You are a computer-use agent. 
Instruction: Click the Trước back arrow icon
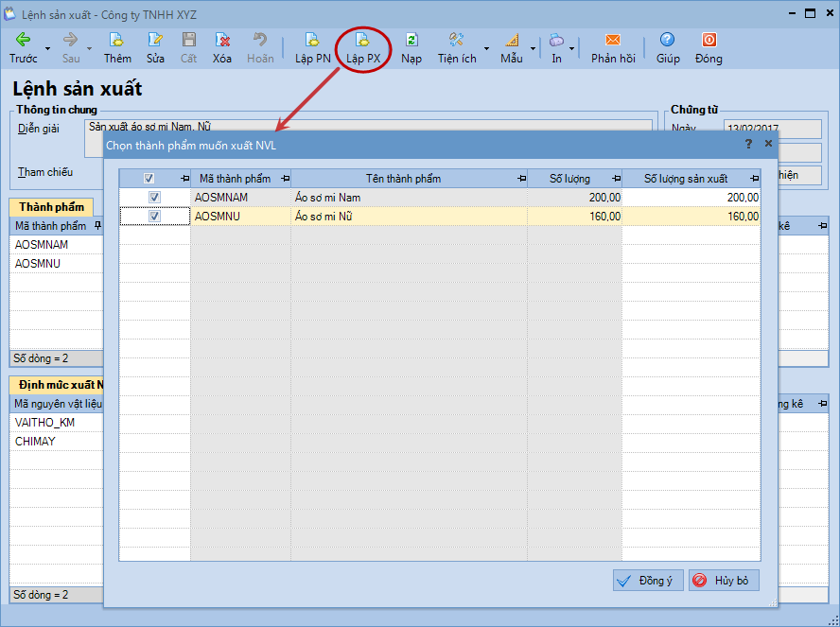[23, 40]
